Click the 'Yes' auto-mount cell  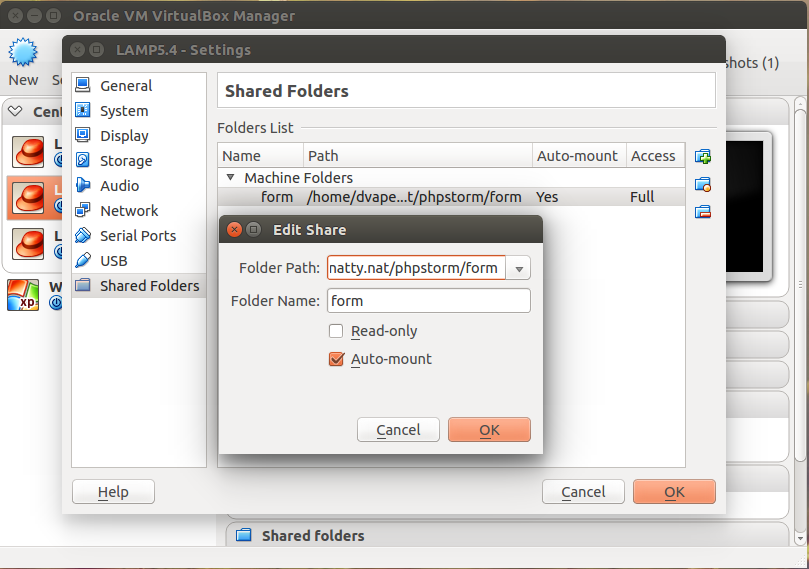547,197
